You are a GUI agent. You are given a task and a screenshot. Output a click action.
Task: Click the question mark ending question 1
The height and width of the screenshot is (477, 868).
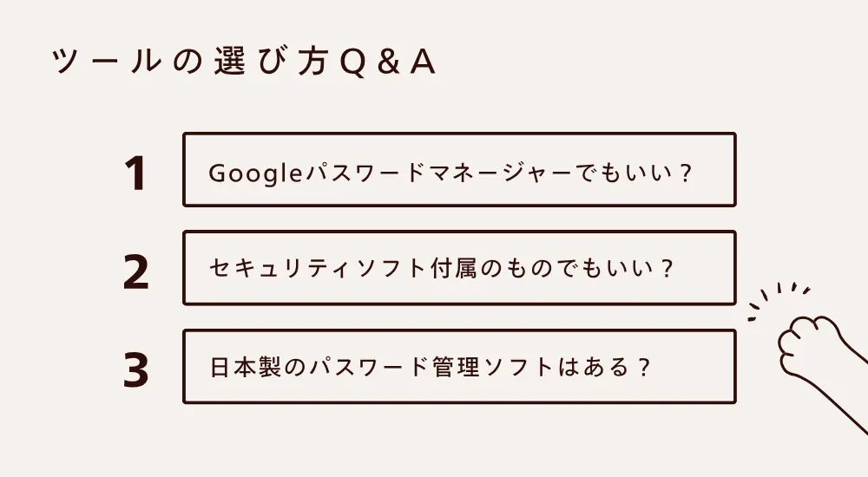686,171
